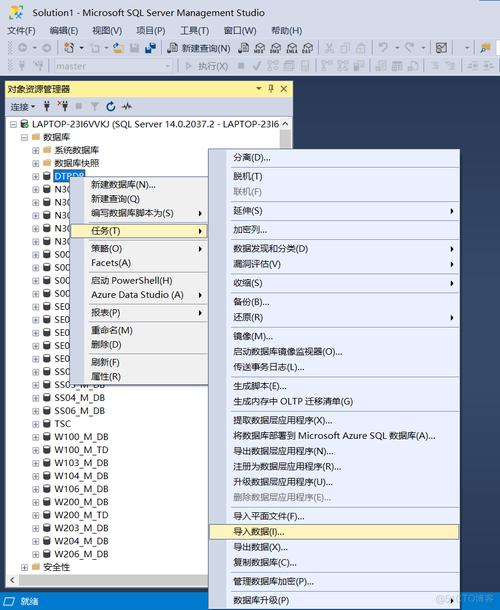
Task: Close the Object Explorer panel
Action: point(284,89)
